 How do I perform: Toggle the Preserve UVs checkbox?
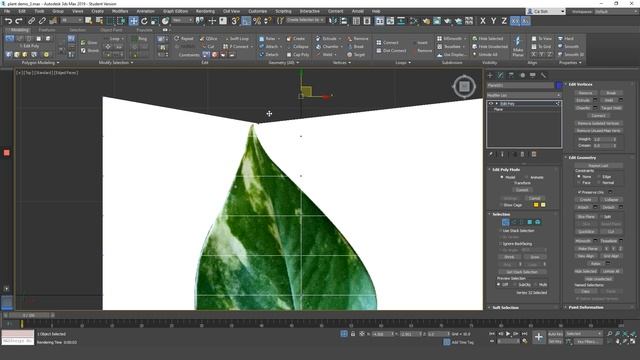579,192
